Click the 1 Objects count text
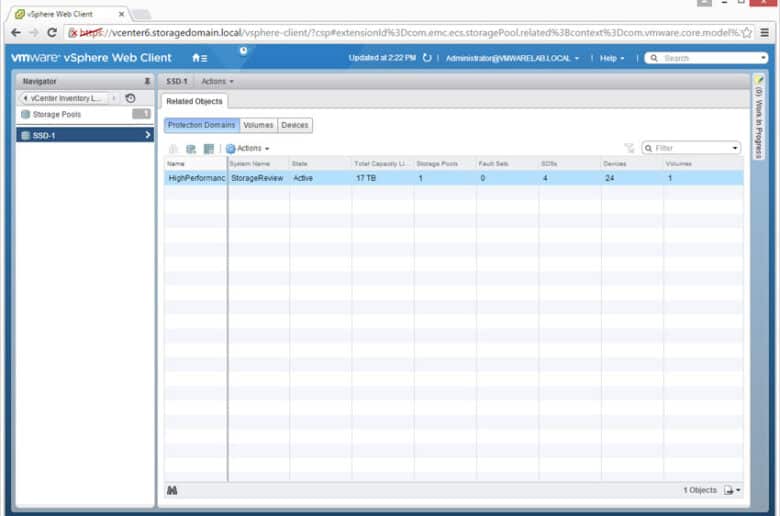The height and width of the screenshot is (516, 780). [700, 491]
